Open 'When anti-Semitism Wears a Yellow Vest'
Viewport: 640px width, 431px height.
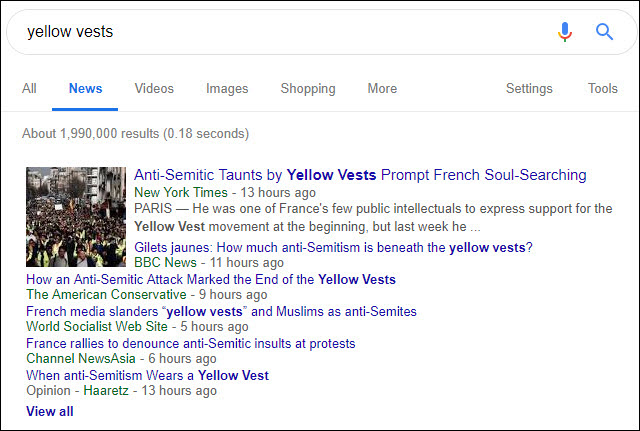(147, 375)
